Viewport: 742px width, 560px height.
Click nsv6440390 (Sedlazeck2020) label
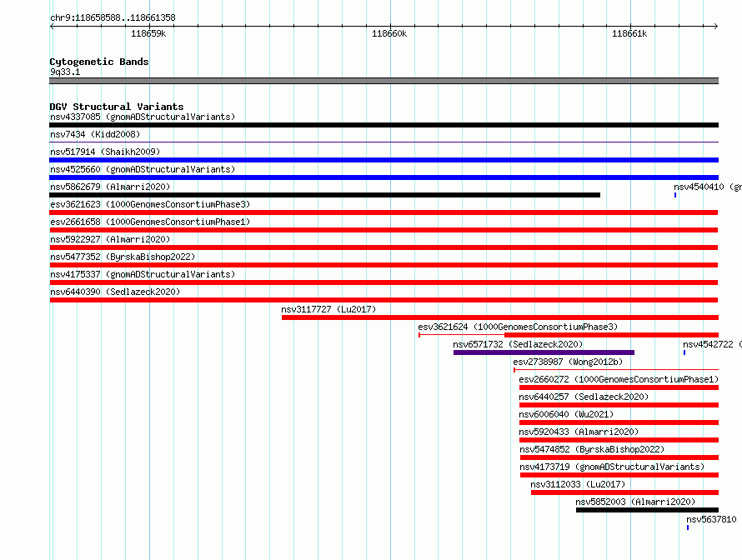point(115,292)
